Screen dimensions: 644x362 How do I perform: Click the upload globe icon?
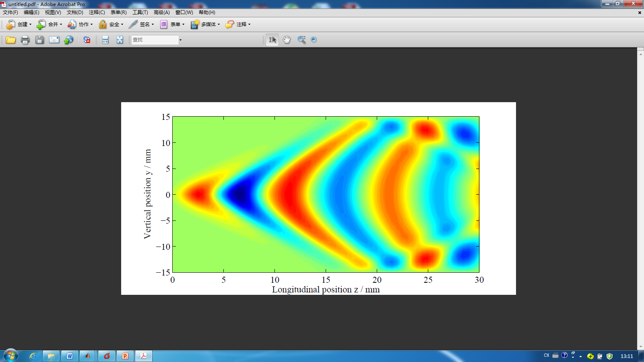[x=69, y=40]
